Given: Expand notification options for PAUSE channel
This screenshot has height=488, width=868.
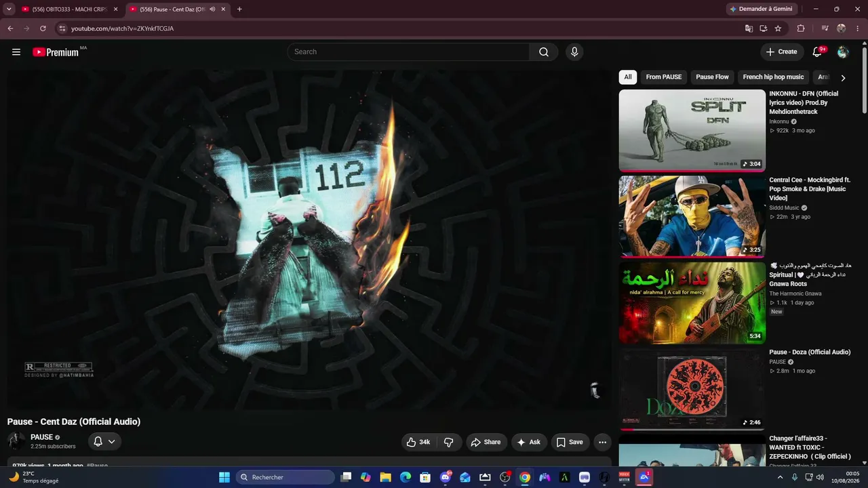Looking at the screenshot, I should (104, 442).
